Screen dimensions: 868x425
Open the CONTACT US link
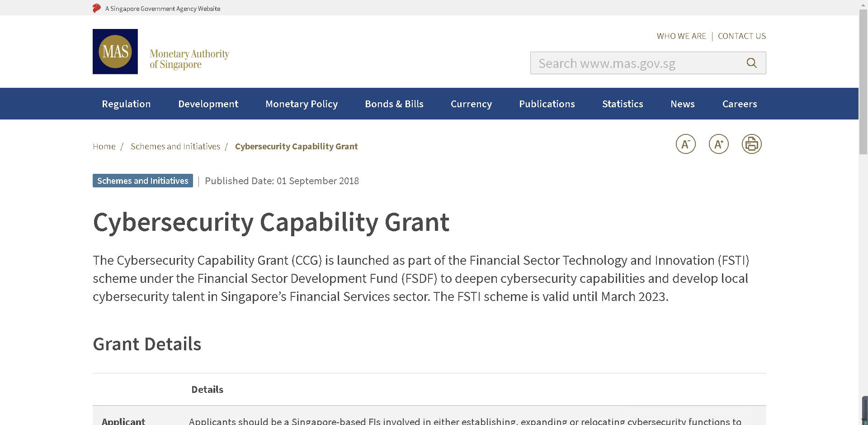[x=742, y=36]
